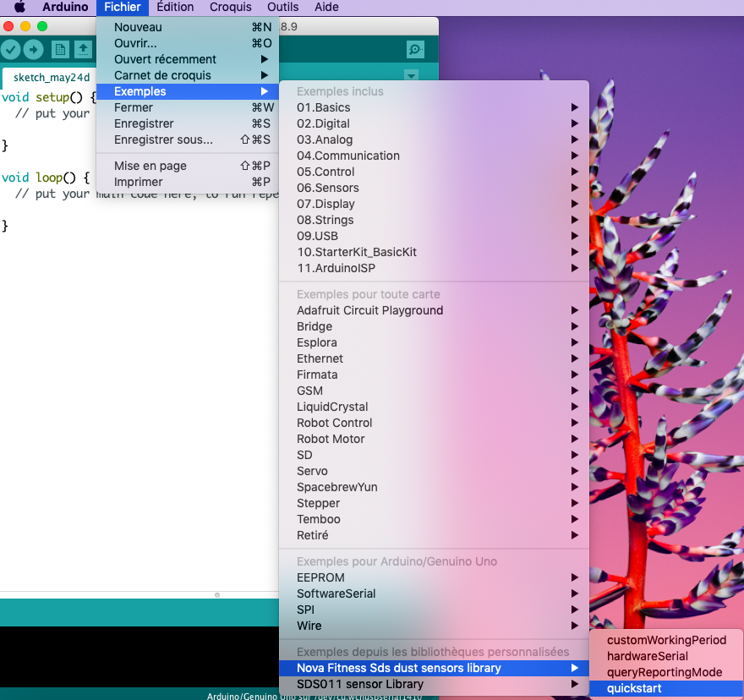Open the 11.ArduinoISP entry
The height and width of the screenshot is (700, 744).
pos(435,269)
